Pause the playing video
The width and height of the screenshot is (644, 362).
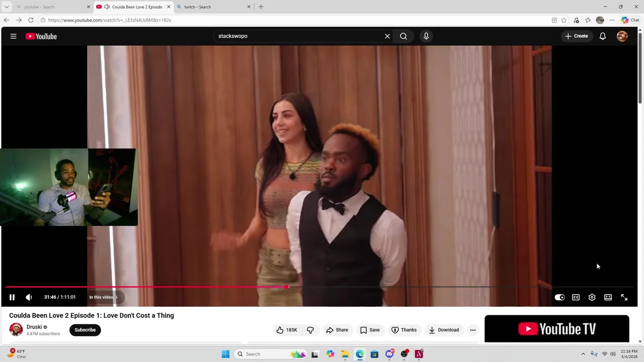12,297
